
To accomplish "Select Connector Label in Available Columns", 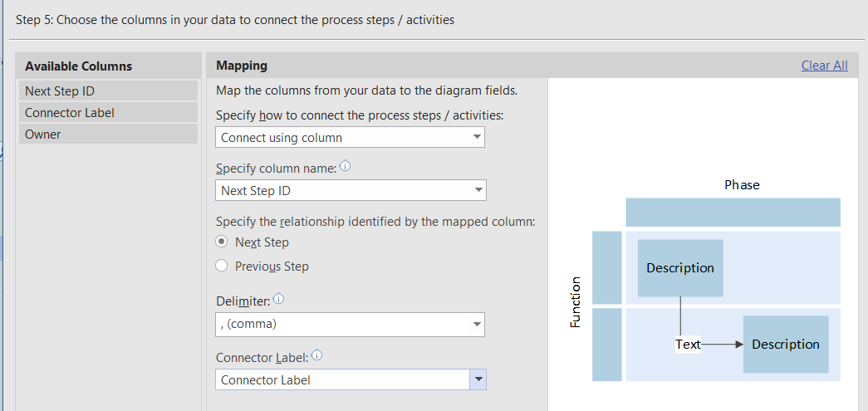I will point(108,112).
